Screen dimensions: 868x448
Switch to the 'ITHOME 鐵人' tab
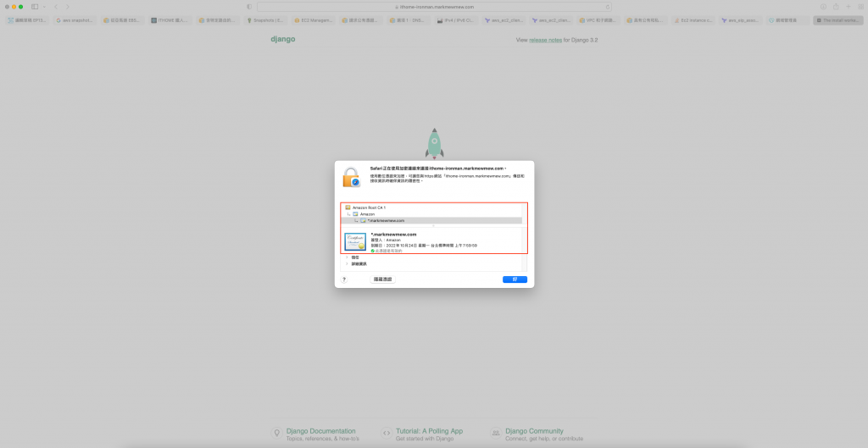click(170, 20)
